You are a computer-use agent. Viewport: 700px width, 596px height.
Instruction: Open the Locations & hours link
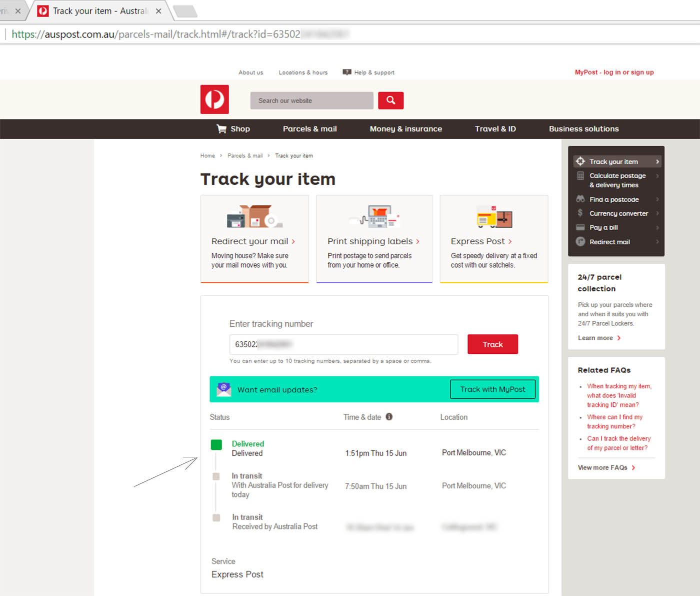tap(303, 72)
